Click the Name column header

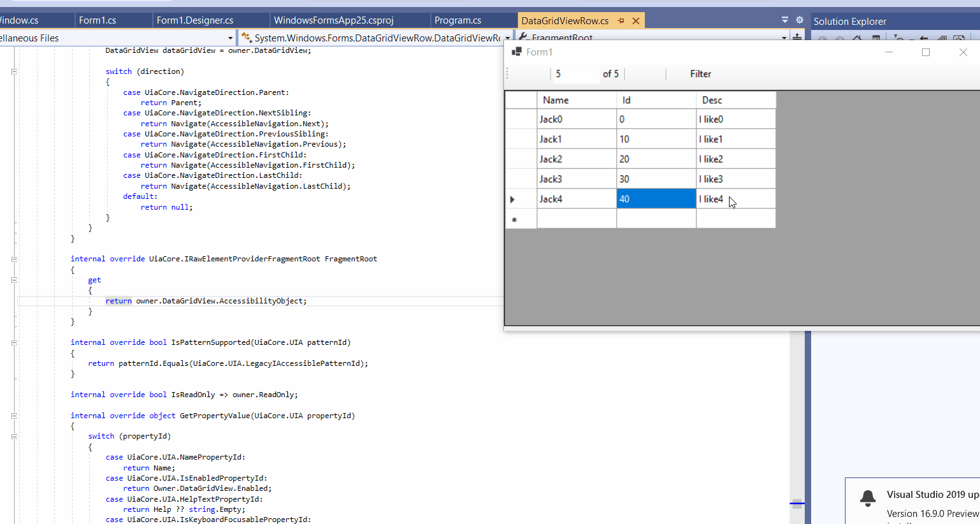577,100
